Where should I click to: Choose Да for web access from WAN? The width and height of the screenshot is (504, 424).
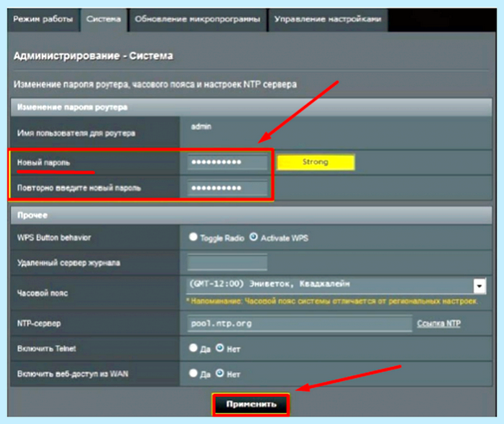pyautogui.click(x=193, y=373)
